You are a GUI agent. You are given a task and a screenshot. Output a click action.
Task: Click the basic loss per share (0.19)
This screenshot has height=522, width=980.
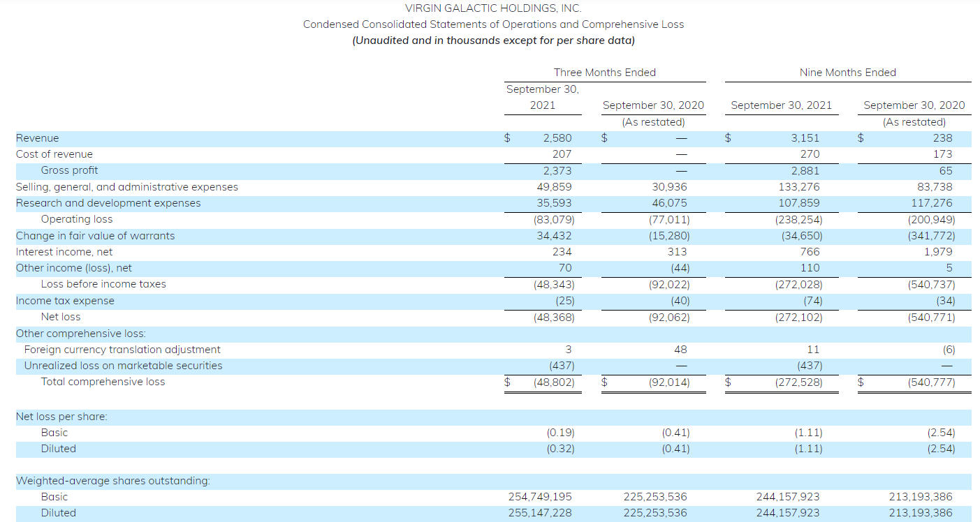click(x=560, y=433)
